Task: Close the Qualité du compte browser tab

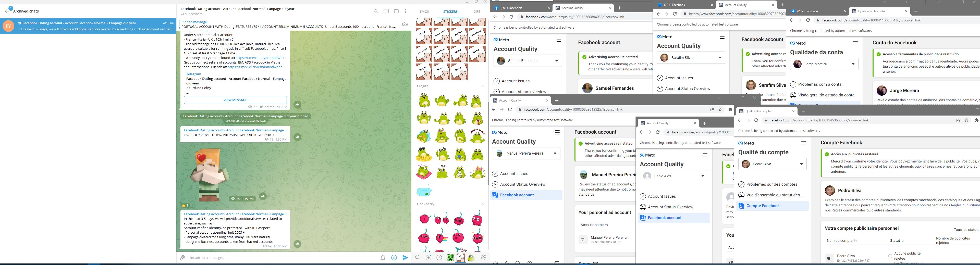Action: click(x=793, y=111)
